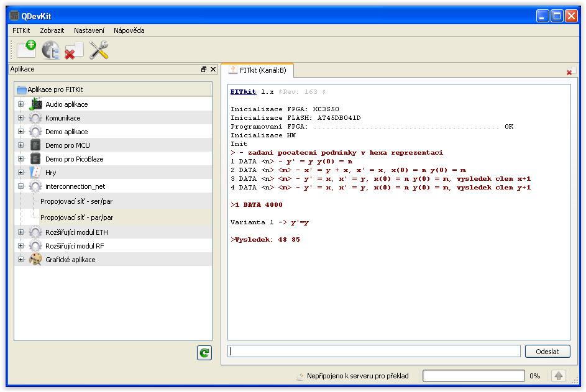Click the Demo pro MCU chip icon

35,145
